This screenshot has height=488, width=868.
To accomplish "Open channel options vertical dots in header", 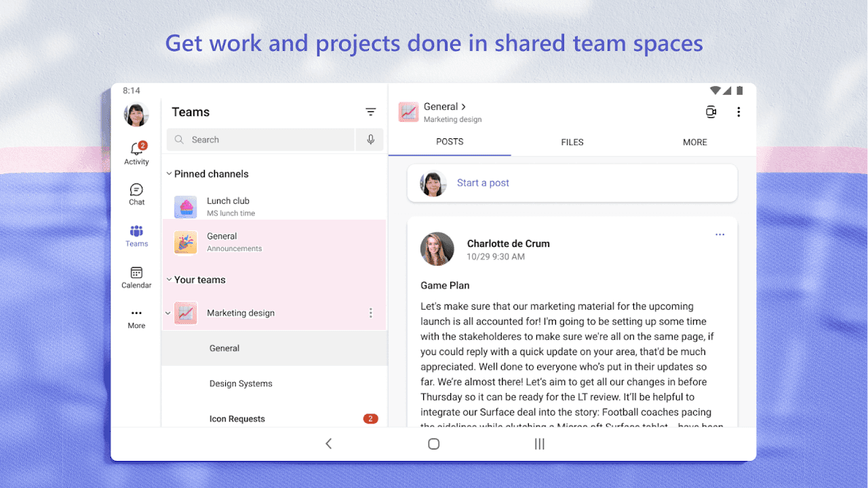I will point(738,113).
